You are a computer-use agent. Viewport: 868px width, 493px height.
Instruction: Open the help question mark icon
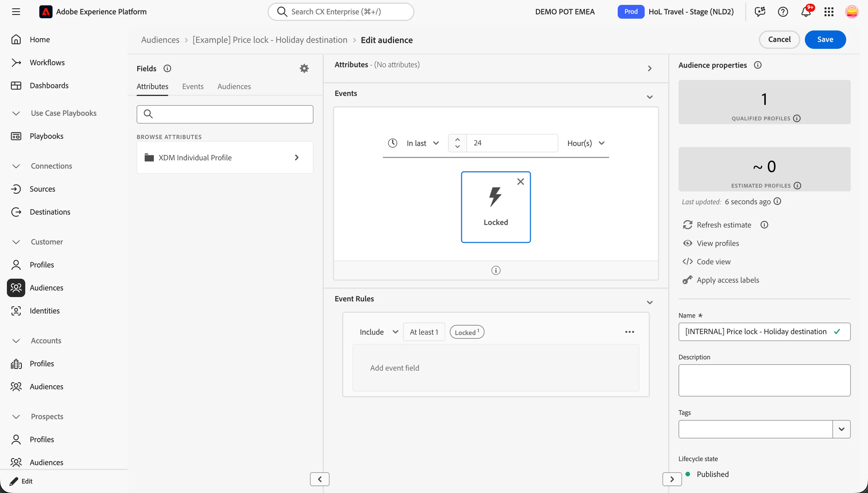click(783, 12)
